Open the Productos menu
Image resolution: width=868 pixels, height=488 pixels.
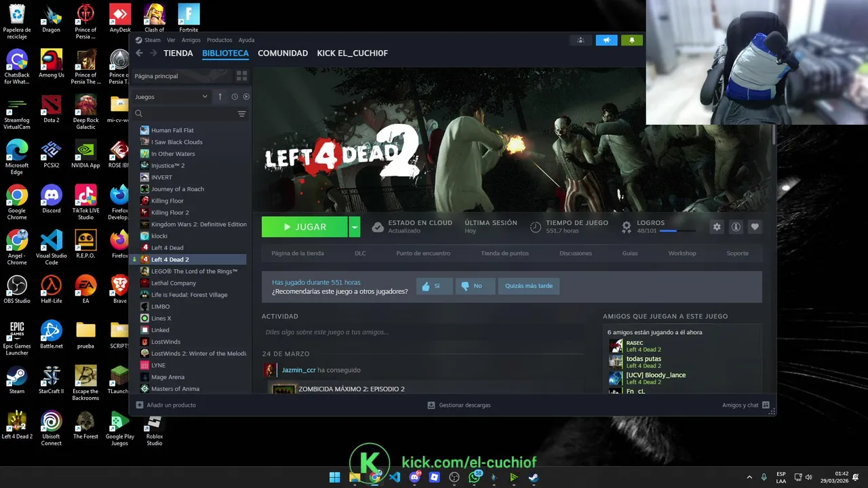(x=220, y=40)
